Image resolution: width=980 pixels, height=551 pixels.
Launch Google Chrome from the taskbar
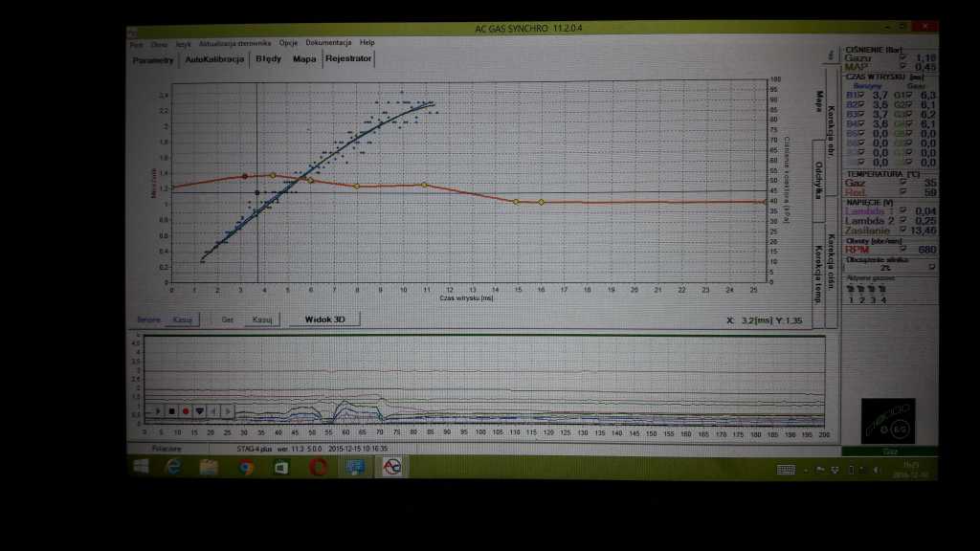[246, 467]
